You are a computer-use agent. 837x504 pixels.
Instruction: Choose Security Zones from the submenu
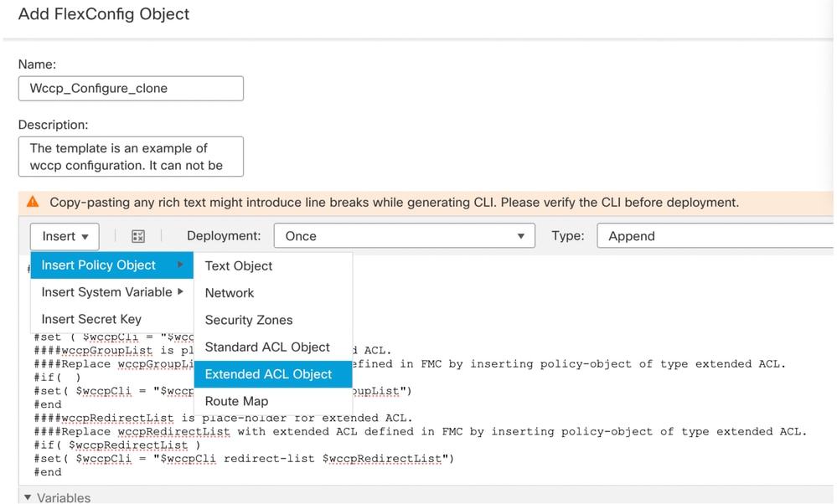pos(273,320)
